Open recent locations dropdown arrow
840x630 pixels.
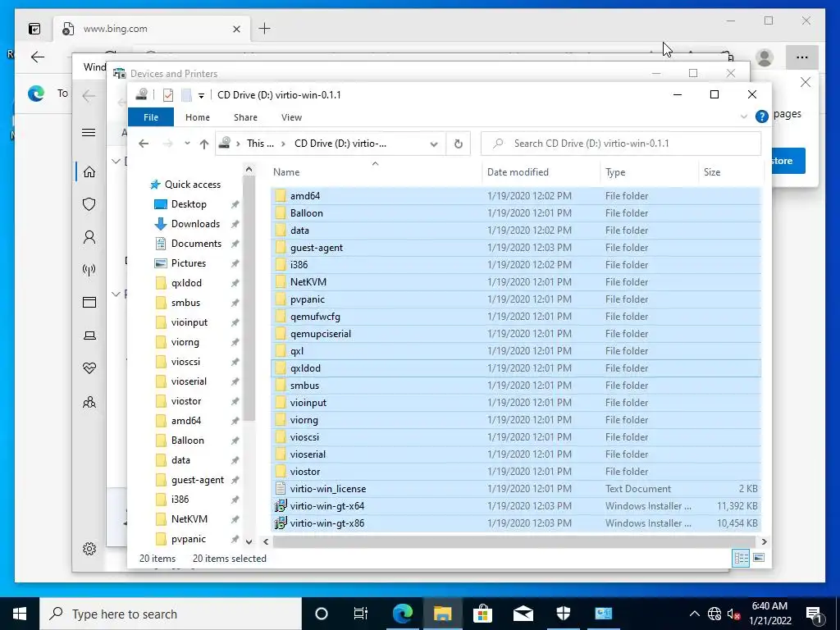pos(187,144)
